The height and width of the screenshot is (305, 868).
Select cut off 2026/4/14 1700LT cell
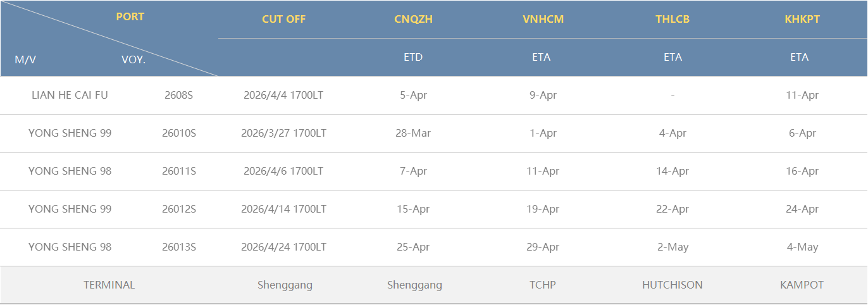[x=283, y=209]
